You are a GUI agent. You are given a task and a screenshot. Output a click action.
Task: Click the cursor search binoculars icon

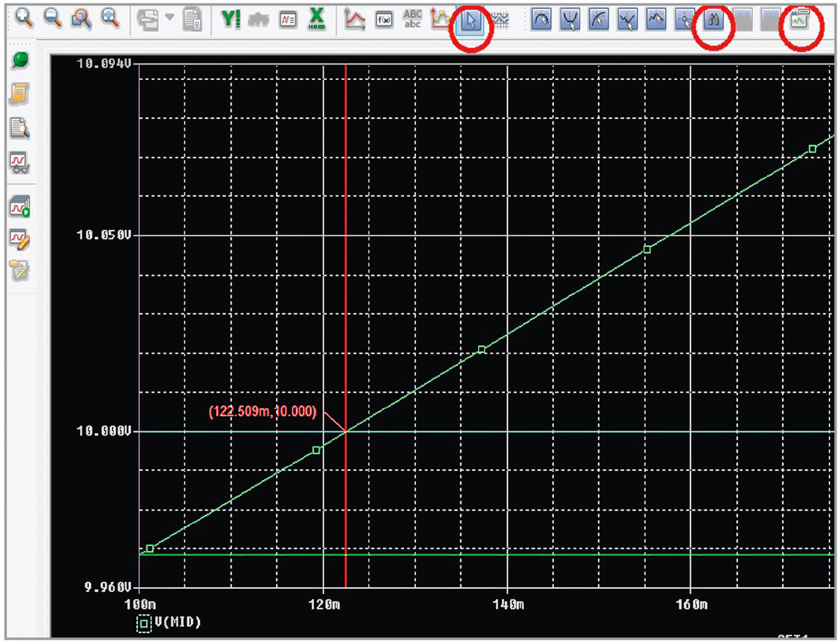pyautogui.click(x=714, y=21)
